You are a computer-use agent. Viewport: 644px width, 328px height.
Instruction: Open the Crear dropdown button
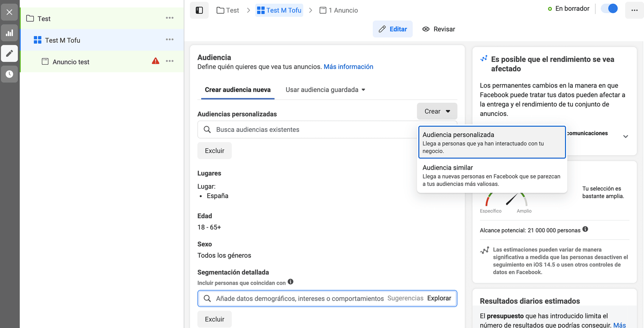tap(437, 111)
